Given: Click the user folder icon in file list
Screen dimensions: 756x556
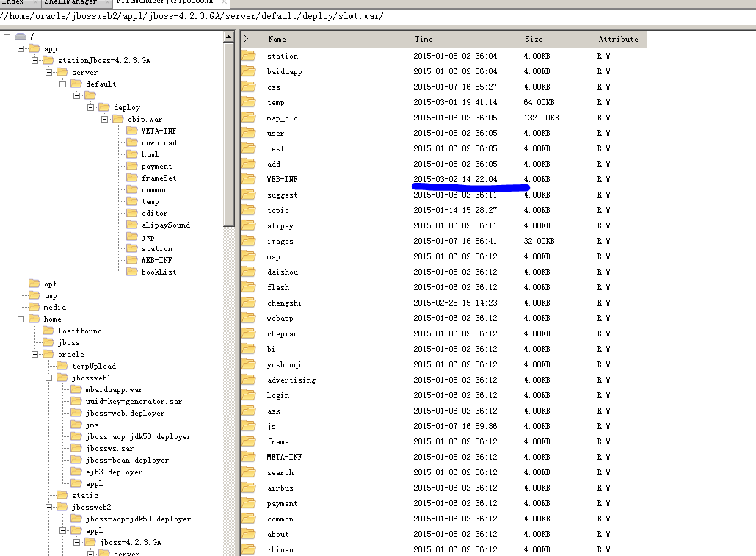Looking at the screenshot, I should click(249, 133).
